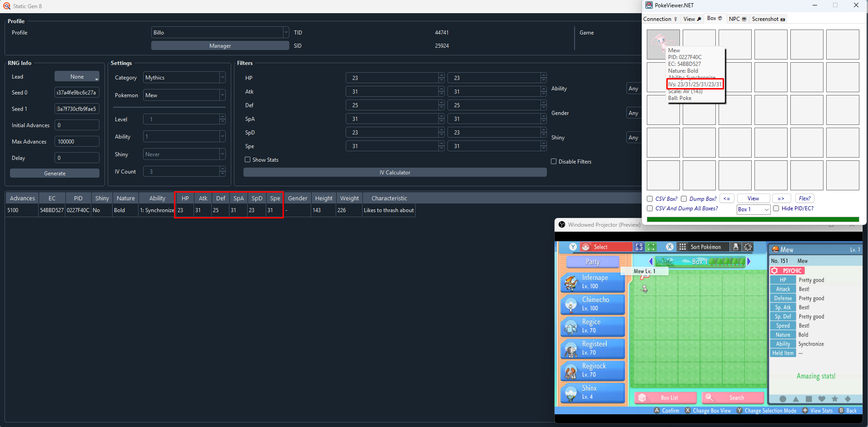The image size is (868, 427).
Task: Select the Box tab in PokeViewer
Action: pos(714,18)
